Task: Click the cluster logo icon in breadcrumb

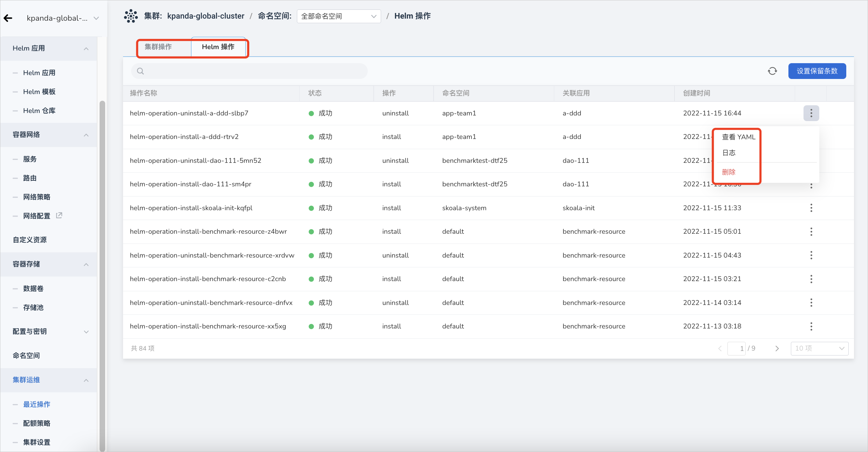Action: (x=131, y=16)
